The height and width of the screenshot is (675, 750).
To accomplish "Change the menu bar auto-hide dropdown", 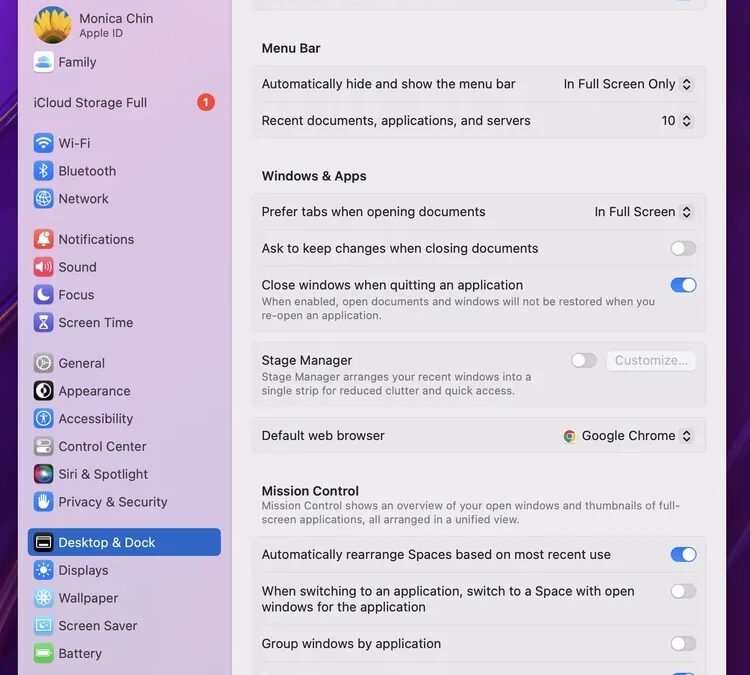I will point(627,84).
